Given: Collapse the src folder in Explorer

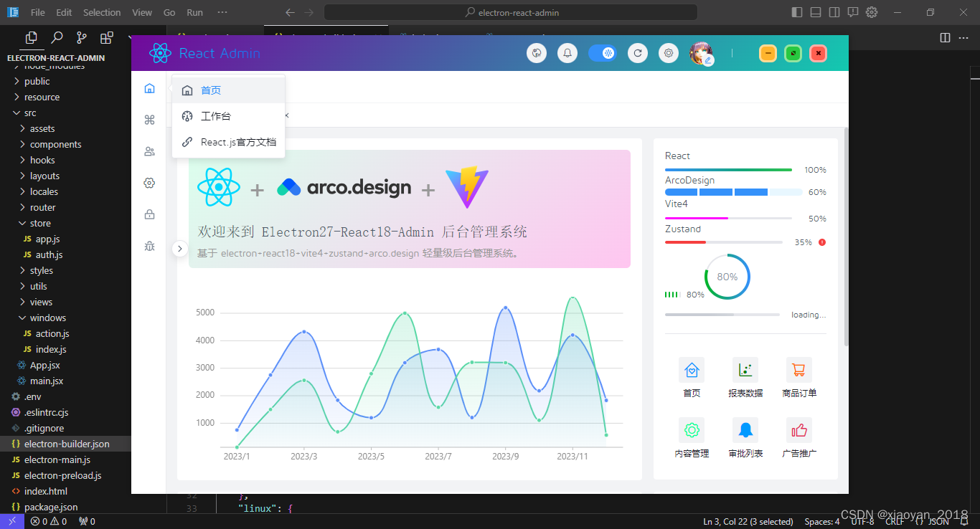Looking at the screenshot, I should point(65,113).
